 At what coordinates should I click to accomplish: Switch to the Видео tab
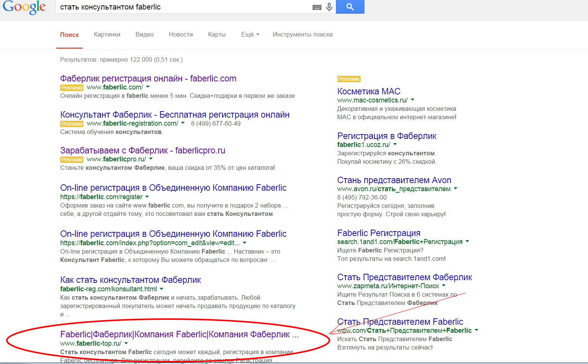144,35
